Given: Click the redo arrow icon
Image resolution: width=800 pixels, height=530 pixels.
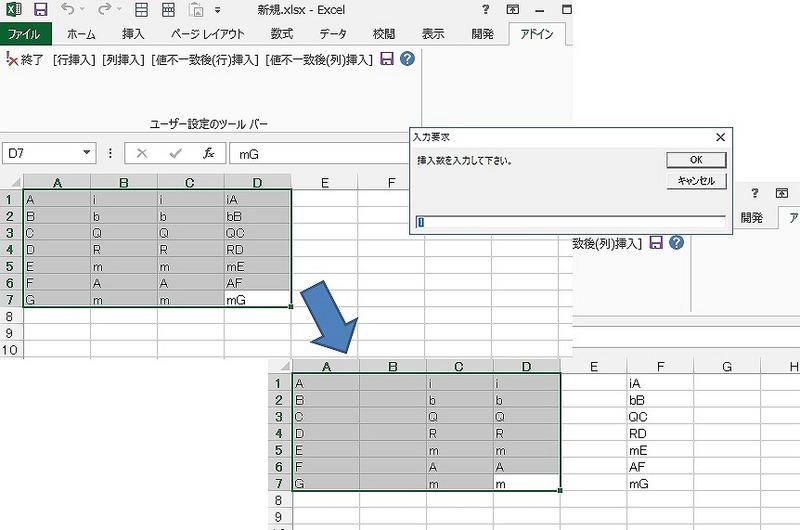Looking at the screenshot, I should click(x=104, y=10).
